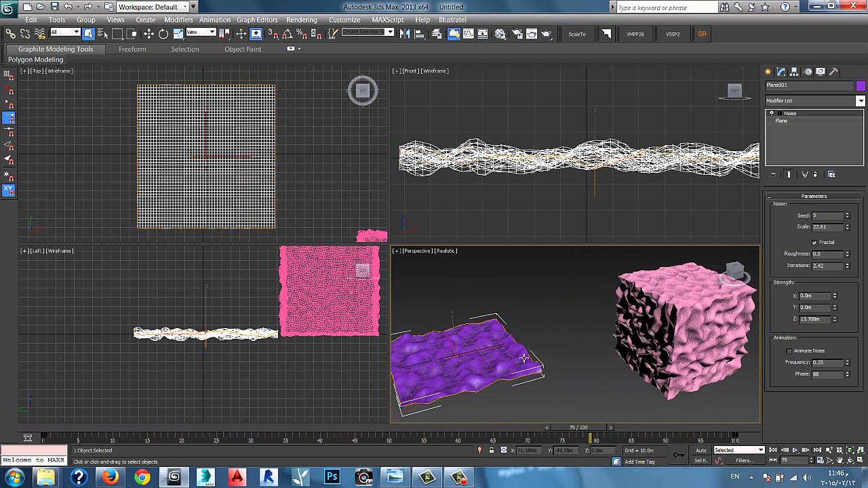Open the Workspace: Default dropdown

point(156,7)
